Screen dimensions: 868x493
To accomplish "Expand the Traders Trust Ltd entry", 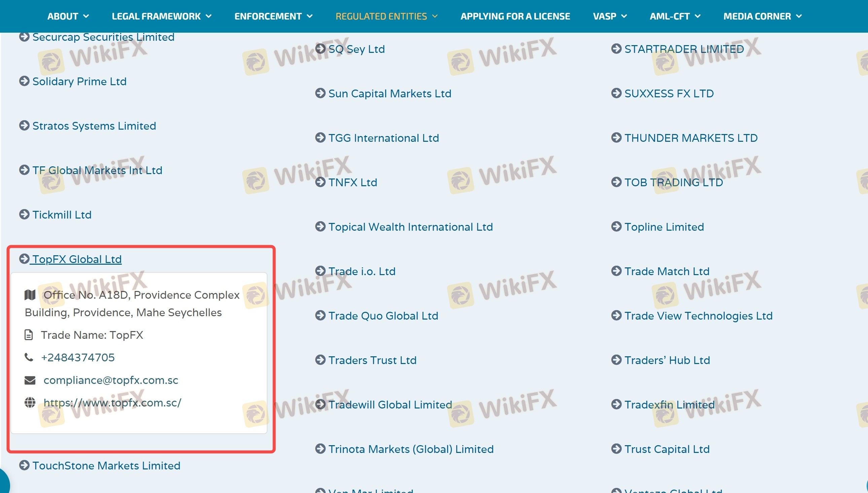I will click(372, 360).
